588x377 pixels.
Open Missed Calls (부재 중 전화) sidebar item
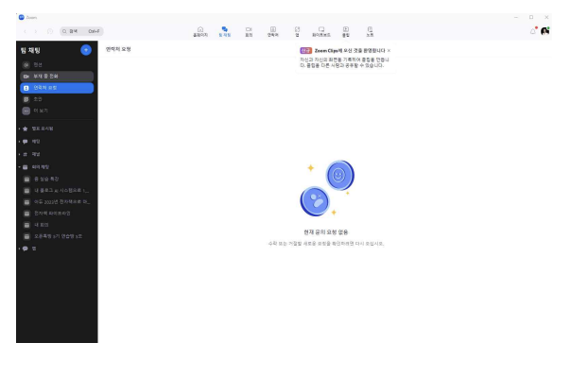click(x=57, y=77)
